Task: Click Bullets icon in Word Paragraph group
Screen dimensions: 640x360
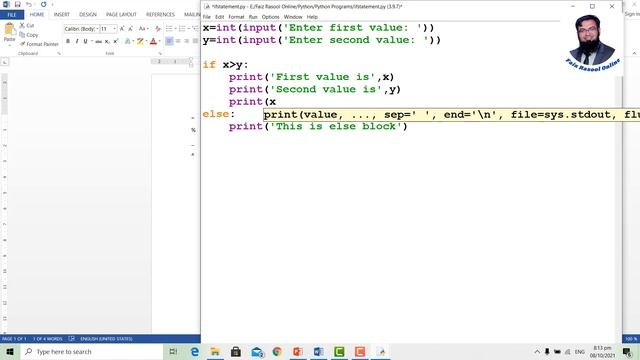Action: [x=169, y=29]
